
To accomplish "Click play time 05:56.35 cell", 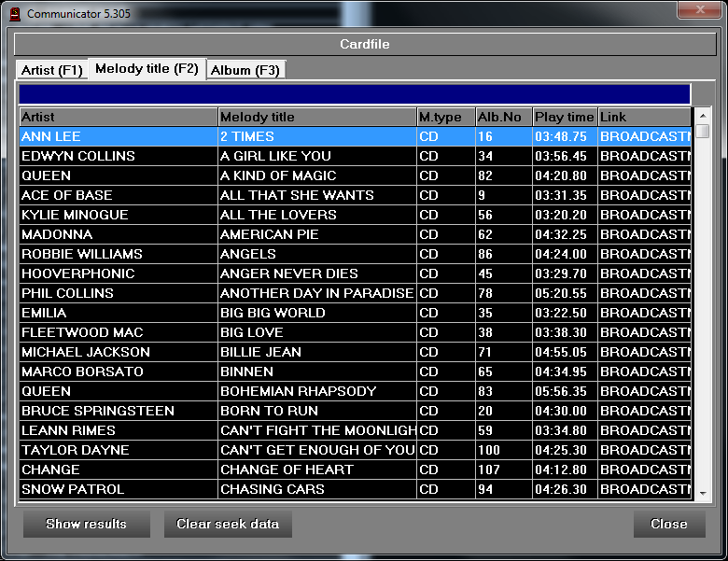I will tap(565, 391).
